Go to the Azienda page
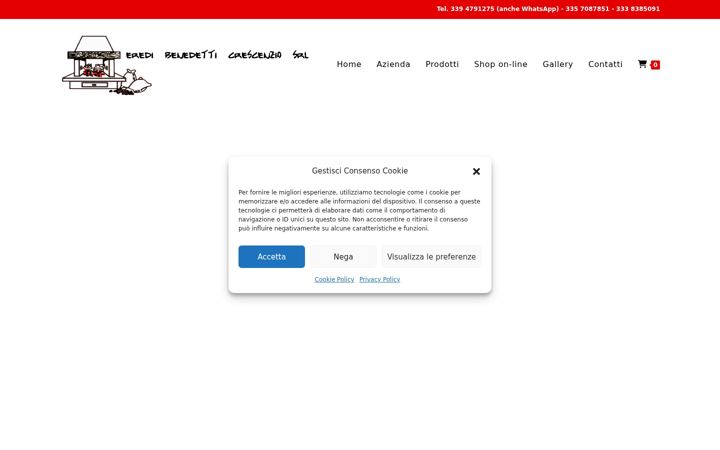The width and height of the screenshot is (720, 450). 394,64
